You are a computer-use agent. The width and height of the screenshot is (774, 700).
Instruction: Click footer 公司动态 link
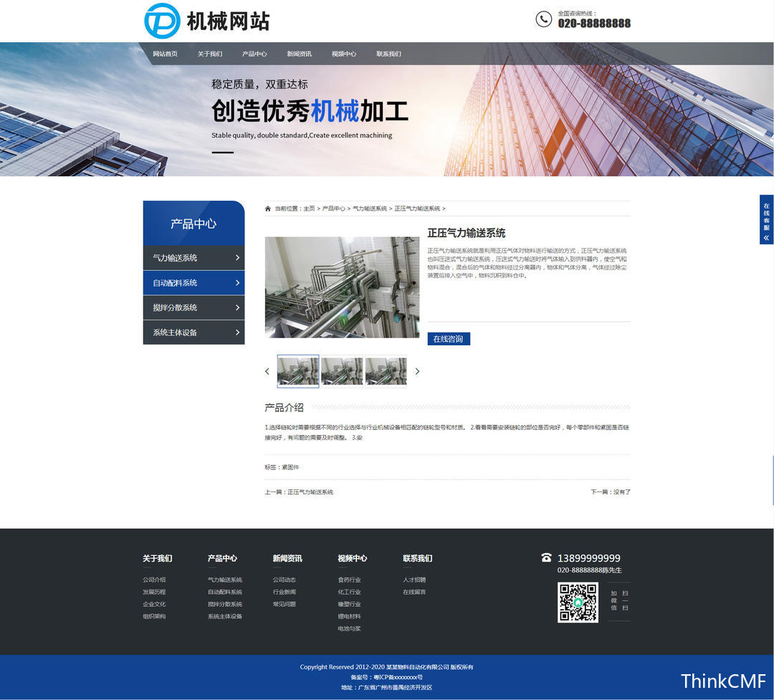click(285, 580)
